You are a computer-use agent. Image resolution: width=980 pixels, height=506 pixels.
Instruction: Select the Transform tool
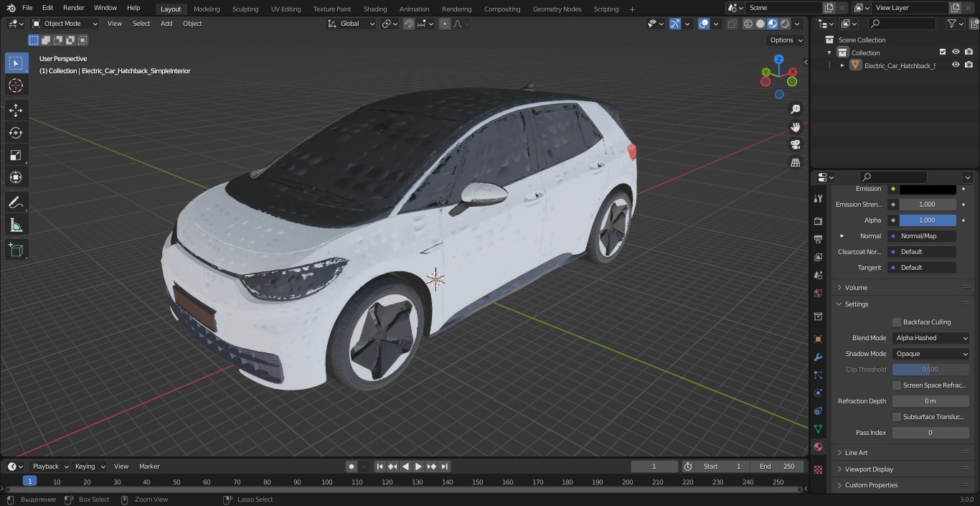pyautogui.click(x=16, y=177)
